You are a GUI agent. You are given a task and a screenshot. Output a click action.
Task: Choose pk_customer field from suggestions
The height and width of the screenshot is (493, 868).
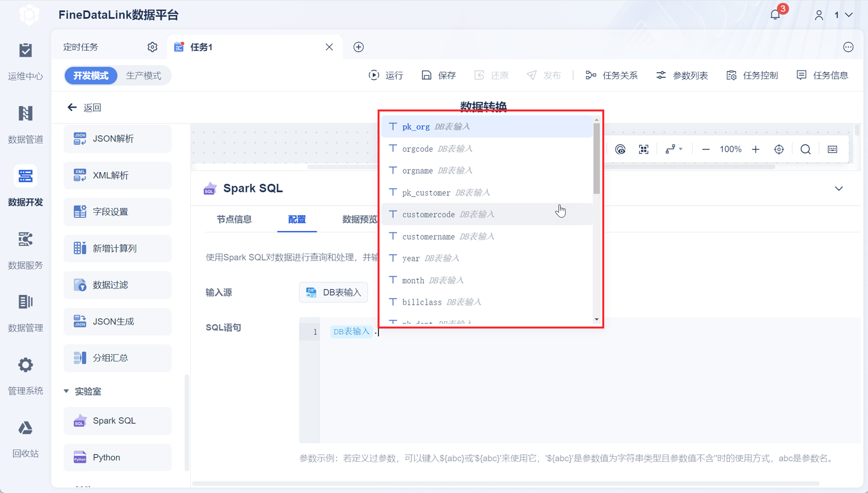click(x=487, y=192)
